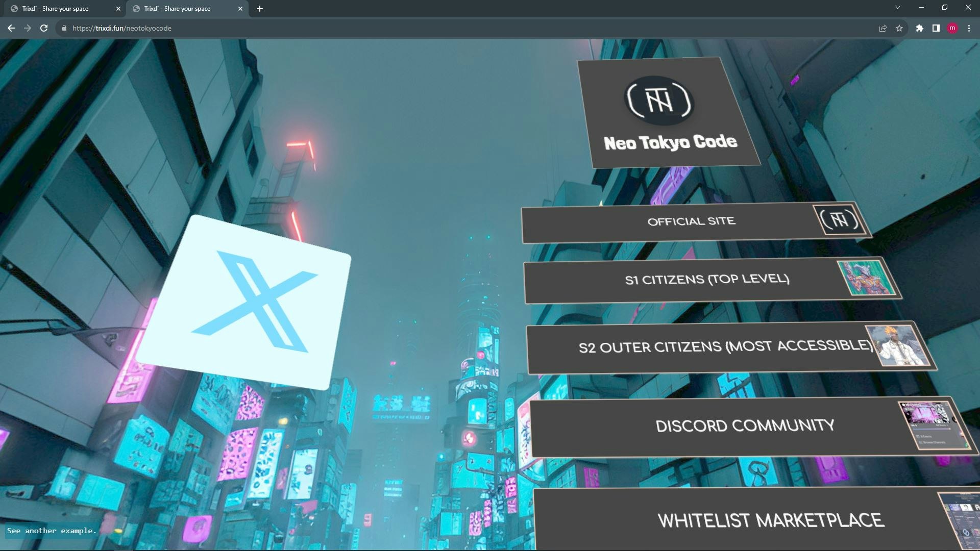Open a new tab with plus button

click(260, 9)
